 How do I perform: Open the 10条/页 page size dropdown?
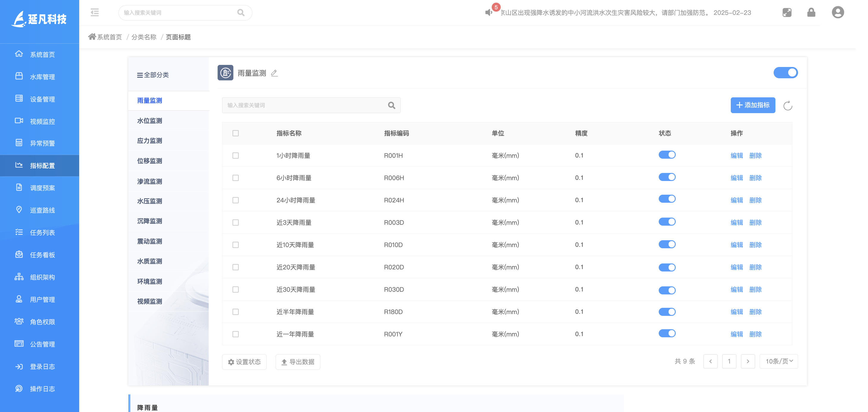coord(779,361)
